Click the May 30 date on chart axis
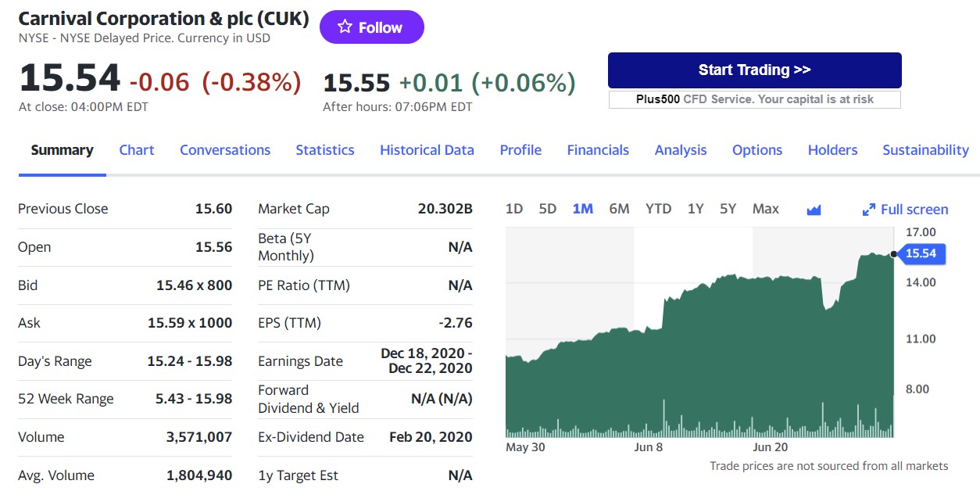Viewport: 980px width, 502px height. 526,447
